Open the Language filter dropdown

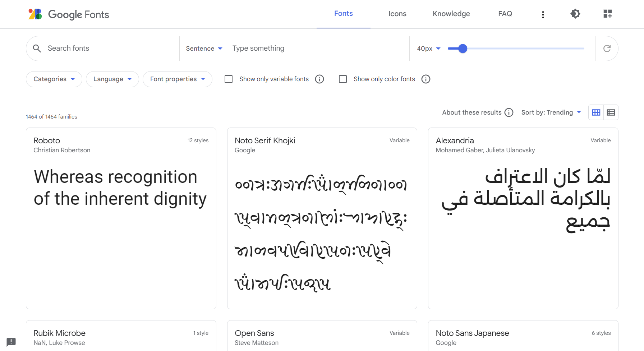tap(112, 79)
